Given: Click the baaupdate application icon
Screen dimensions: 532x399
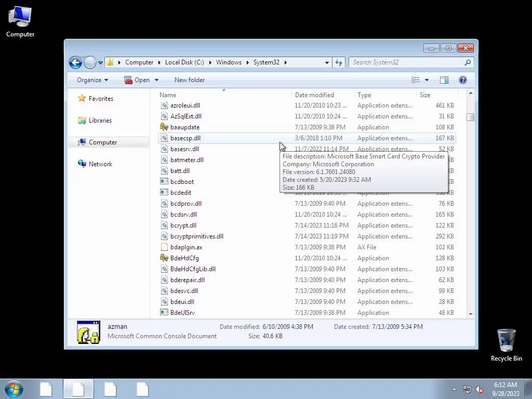Looking at the screenshot, I should click(164, 127).
